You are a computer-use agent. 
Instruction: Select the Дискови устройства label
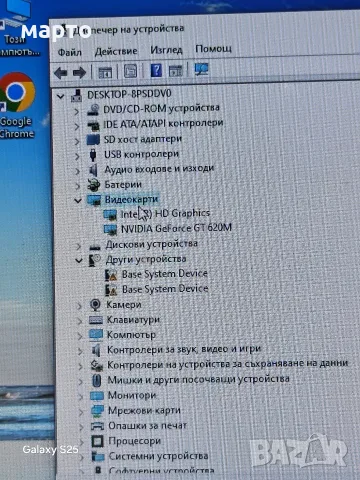point(152,244)
